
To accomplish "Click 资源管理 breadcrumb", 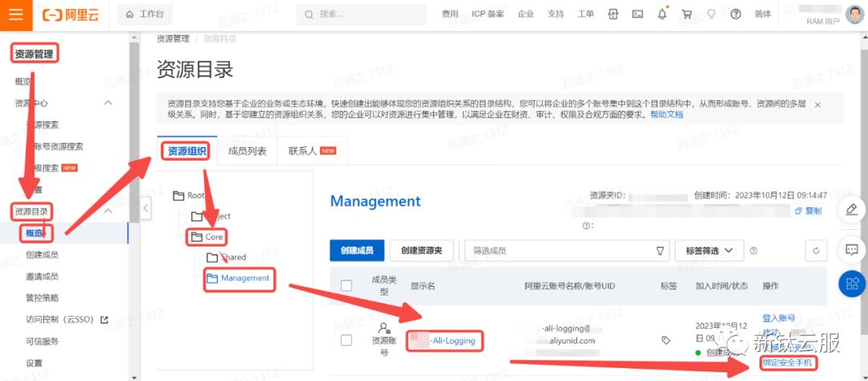I will pyautogui.click(x=173, y=39).
